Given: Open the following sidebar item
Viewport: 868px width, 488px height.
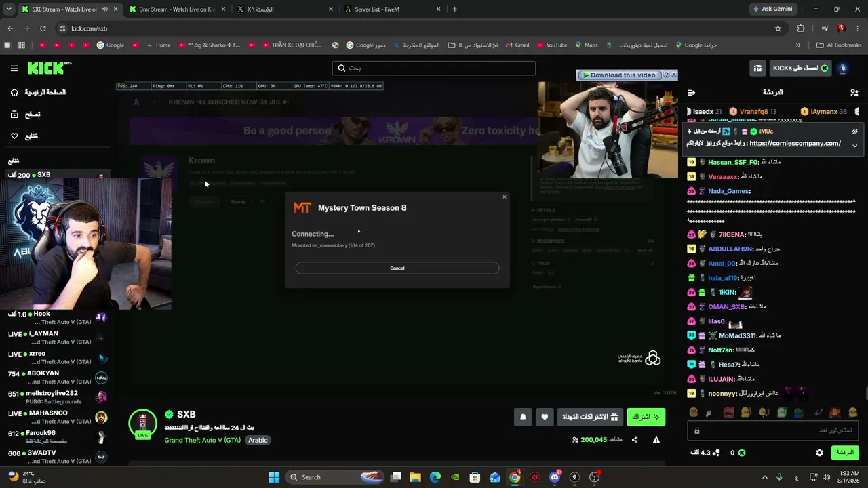Looking at the screenshot, I should tap(24, 136).
